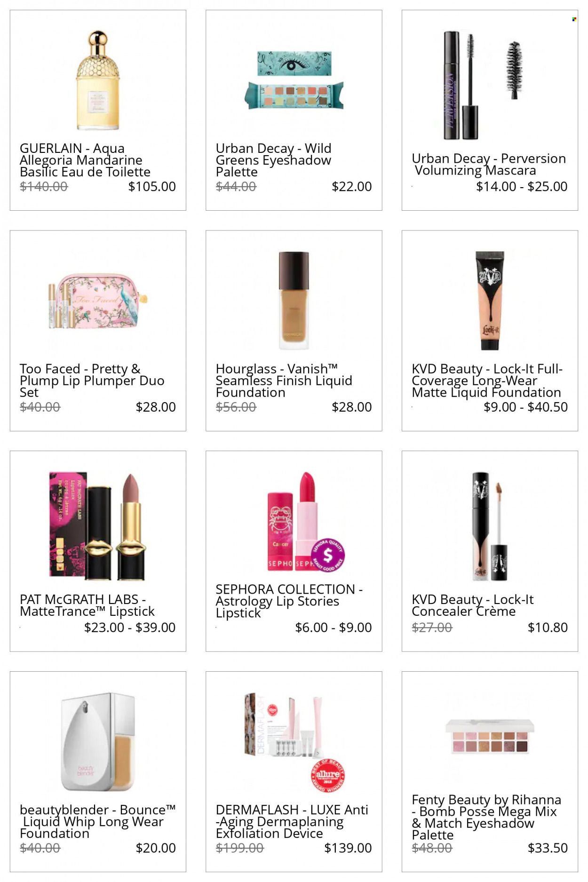Screen dimensions: 588x882
Task: Open the beautyblender Bounce Liquid Whip Foundation link
Action: tap(97, 821)
